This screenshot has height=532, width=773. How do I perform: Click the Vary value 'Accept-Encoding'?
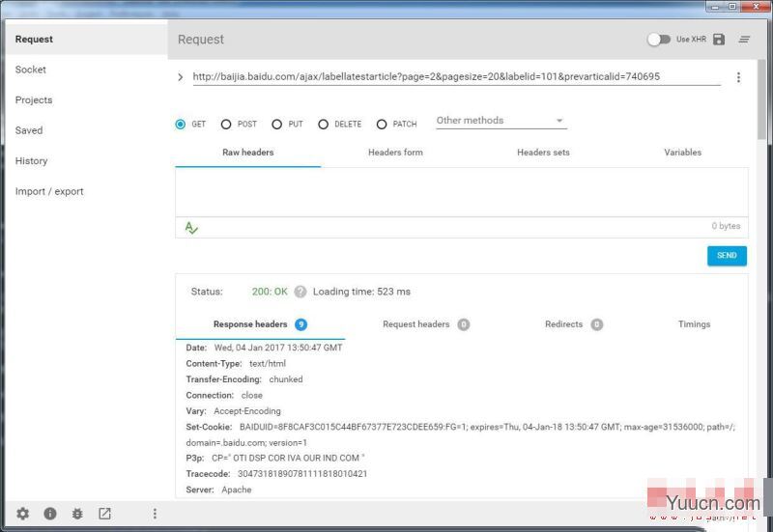[x=247, y=410]
